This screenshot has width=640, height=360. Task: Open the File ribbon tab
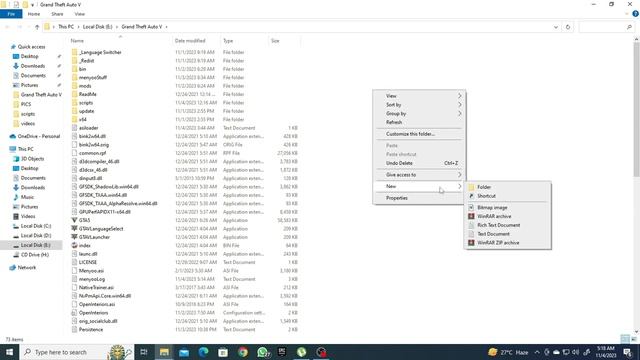(11, 14)
